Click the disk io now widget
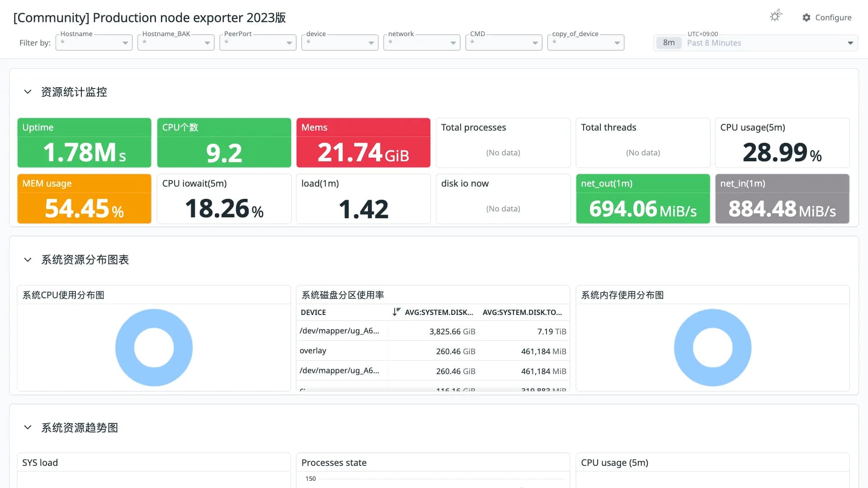The width and height of the screenshot is (868, 488). [x=503, y=199]
